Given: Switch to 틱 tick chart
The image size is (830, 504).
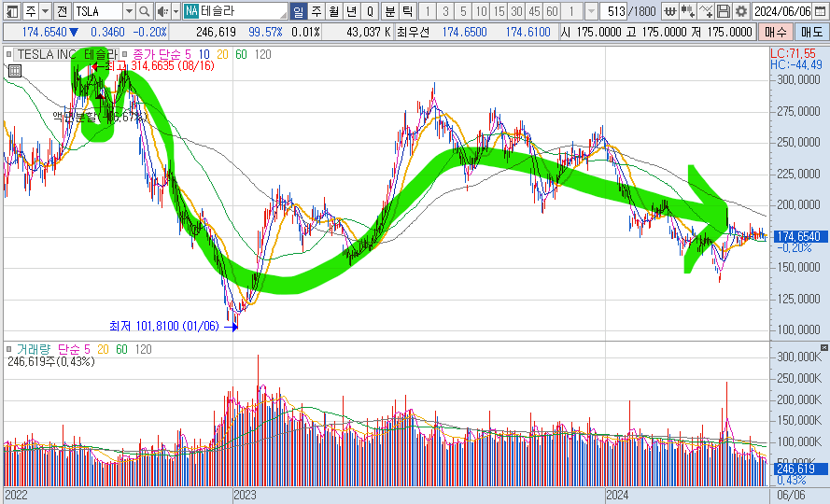Looking at the screenshot, I should coord(407,11).
